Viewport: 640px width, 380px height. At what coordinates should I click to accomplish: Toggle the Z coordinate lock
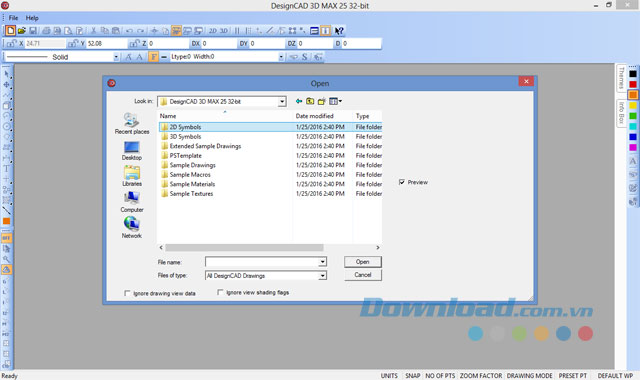(134, 43)
